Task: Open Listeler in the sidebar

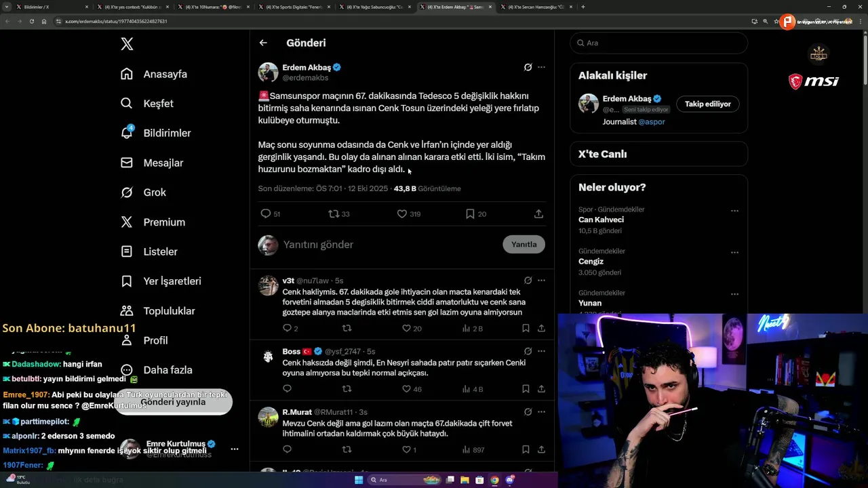Action: tap(149, 251)
